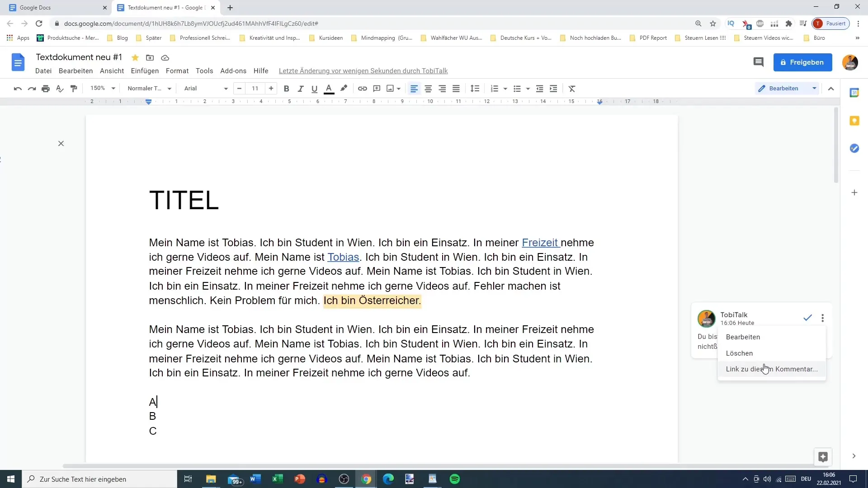868x488 pixels.
Task: Click the hyperlink 'Tobias' in the document
Action: 344,257
